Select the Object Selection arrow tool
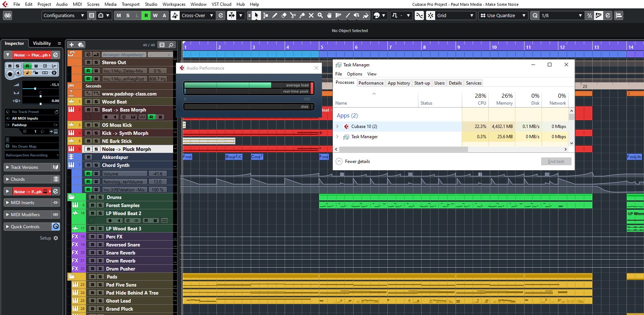 pos(257,15)
